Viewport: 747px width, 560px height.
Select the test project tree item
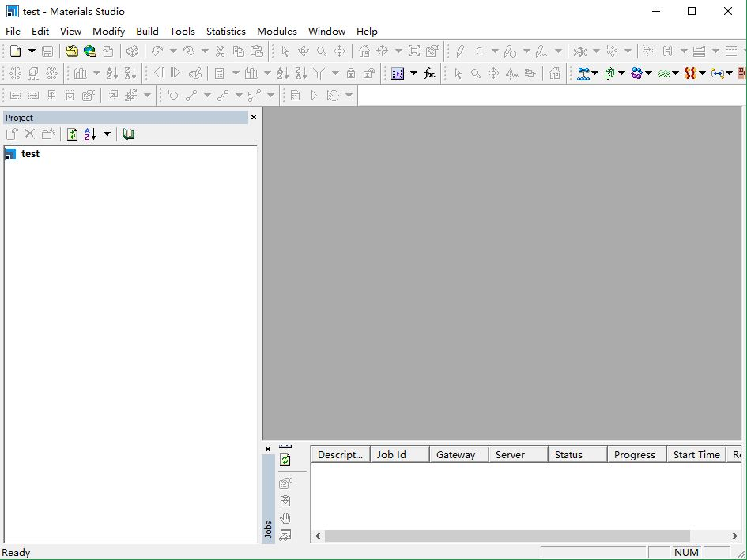coord(30,154)
